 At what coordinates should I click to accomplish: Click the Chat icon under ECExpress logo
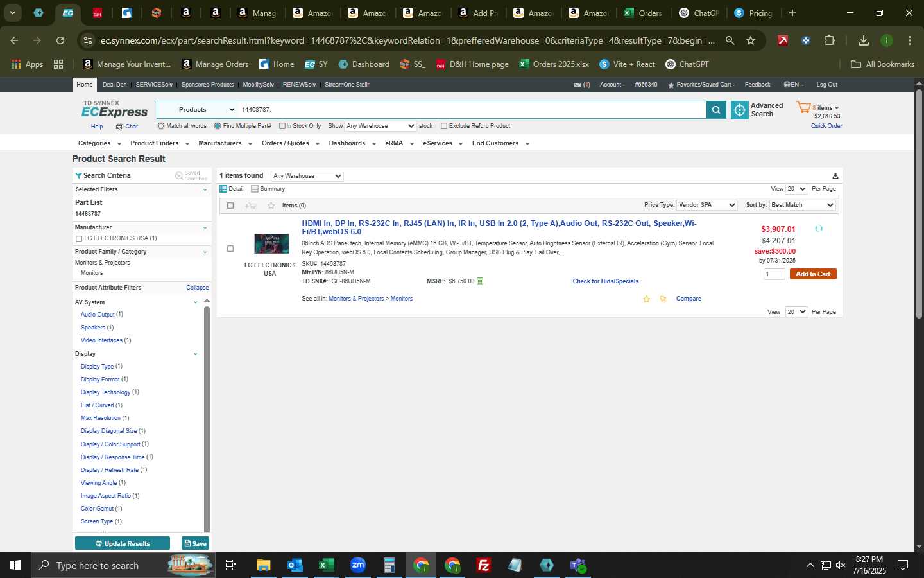[x=119, y=127]
